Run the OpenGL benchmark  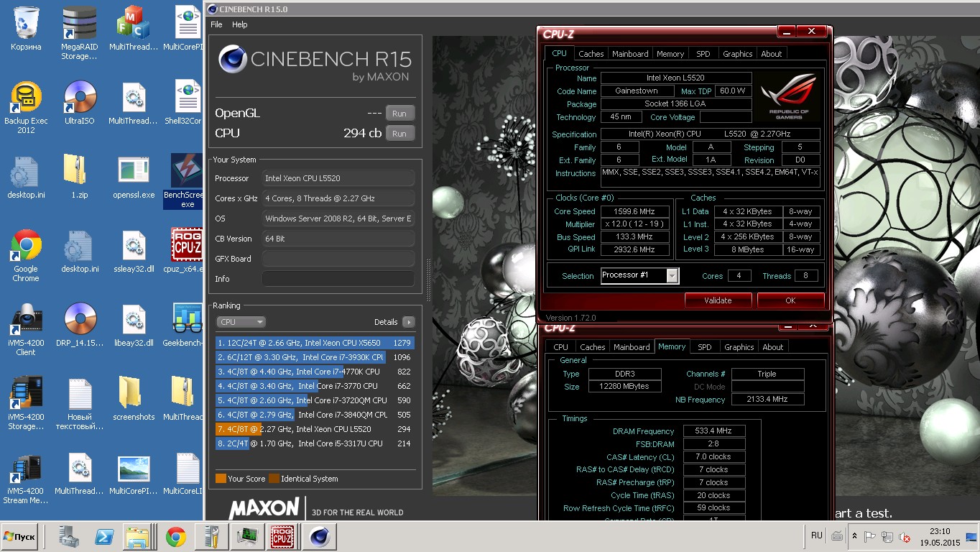399,114
